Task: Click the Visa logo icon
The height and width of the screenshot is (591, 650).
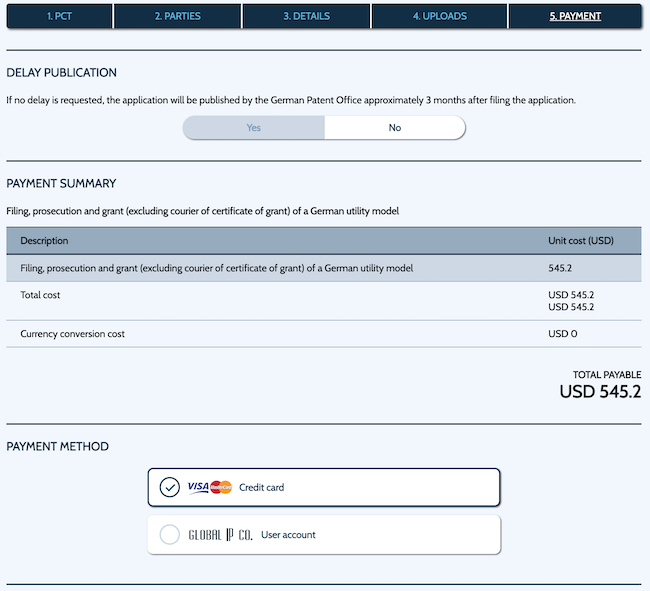Action: point(198,487)
